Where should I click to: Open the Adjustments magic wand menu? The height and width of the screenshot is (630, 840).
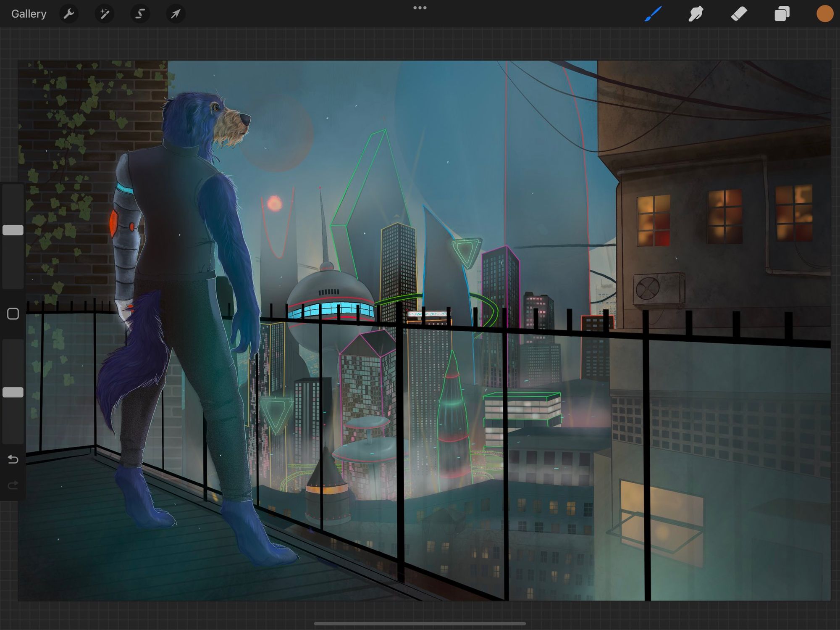pos(104,14)
